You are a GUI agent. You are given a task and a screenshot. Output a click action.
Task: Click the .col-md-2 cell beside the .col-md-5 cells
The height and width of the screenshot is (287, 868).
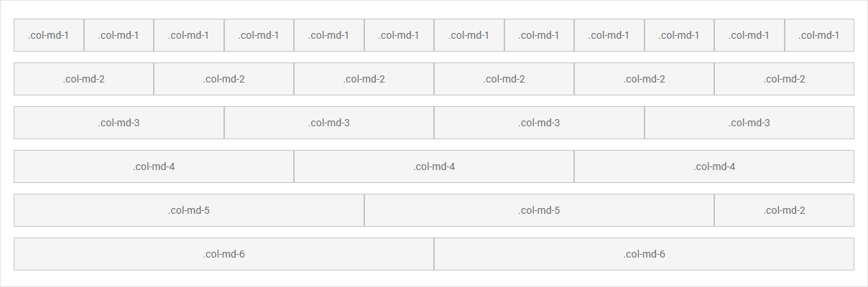click(784, 210)
